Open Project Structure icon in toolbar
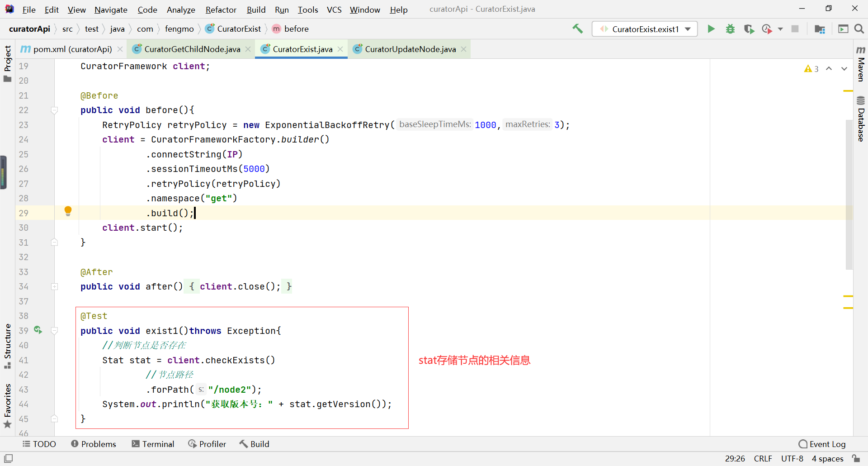The height and width of the screenshot is (466, 868). (x=820, y=29)
